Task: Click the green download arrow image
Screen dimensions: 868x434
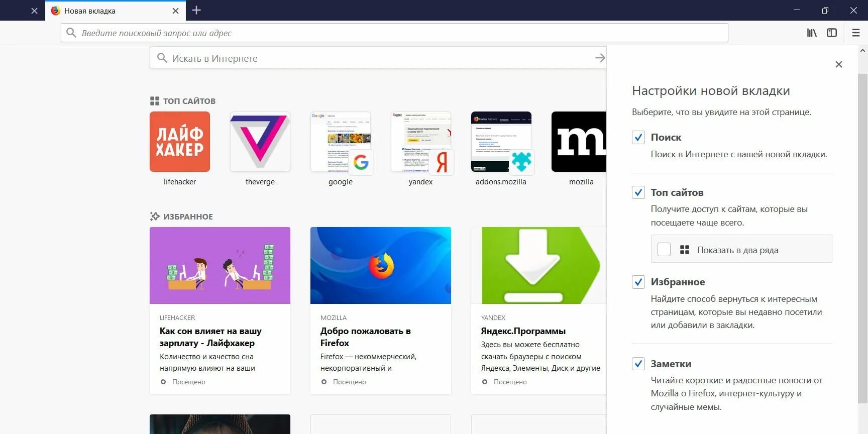Action: 538,265
